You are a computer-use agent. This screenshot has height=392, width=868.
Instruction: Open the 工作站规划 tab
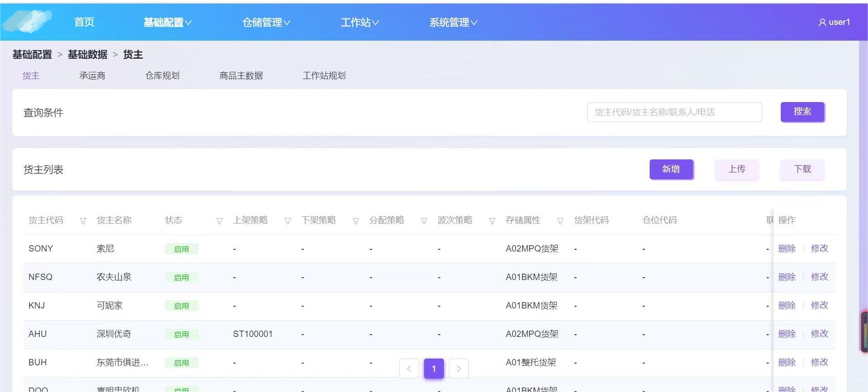[324, 75]
